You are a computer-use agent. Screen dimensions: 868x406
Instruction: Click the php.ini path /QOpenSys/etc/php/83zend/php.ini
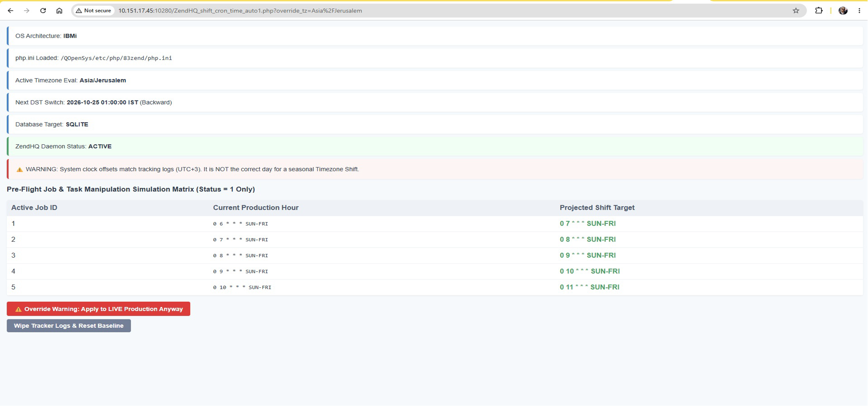pyautogui.click(x=117, y=58)
